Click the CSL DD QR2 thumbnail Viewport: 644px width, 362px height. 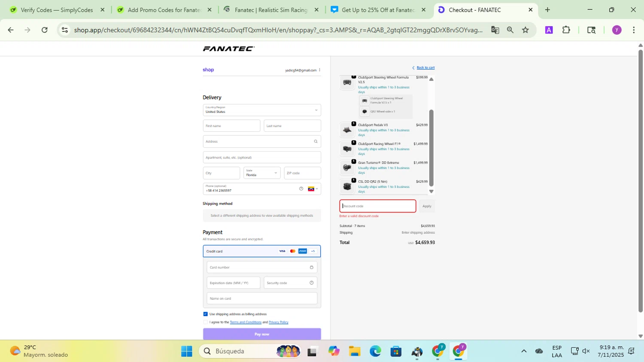(347, 186)
